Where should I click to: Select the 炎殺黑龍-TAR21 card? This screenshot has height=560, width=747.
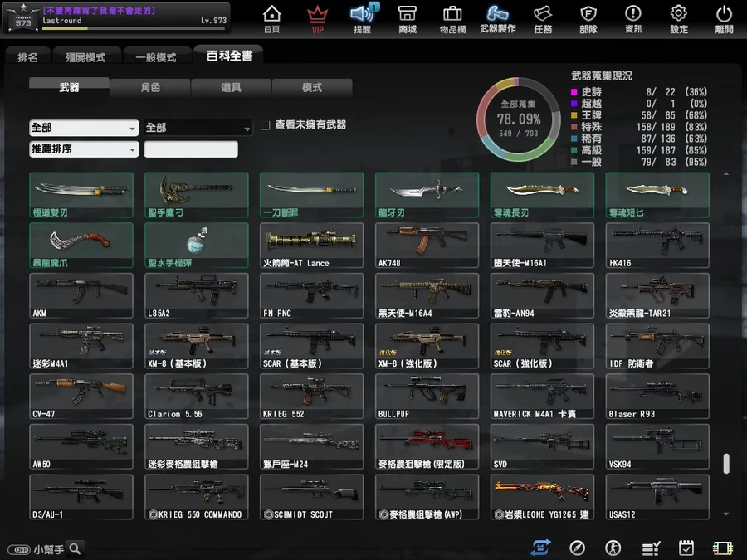(657, 295)
